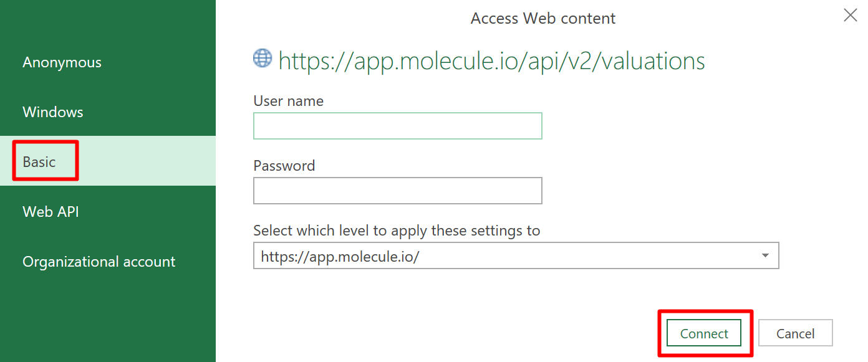The height and width of the screenshot is (362, 868).
Task: Click into the User name field
Action: 397,126
